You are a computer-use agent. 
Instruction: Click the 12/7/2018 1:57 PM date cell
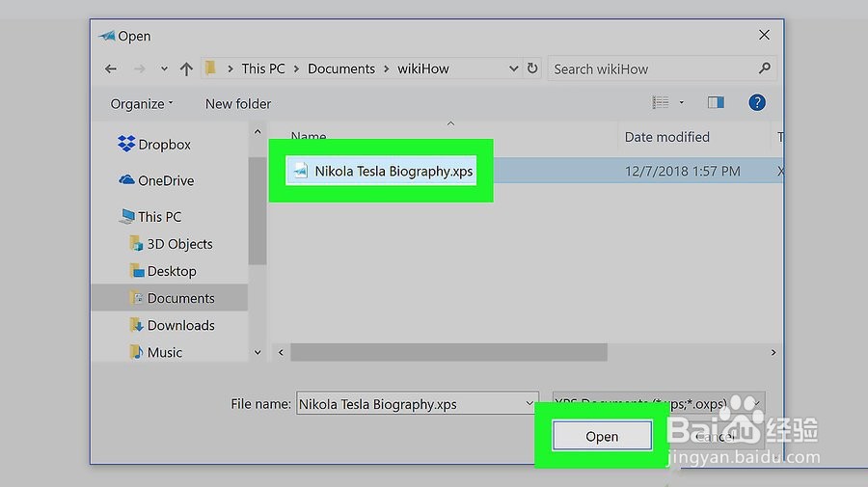tap(683, 171)
